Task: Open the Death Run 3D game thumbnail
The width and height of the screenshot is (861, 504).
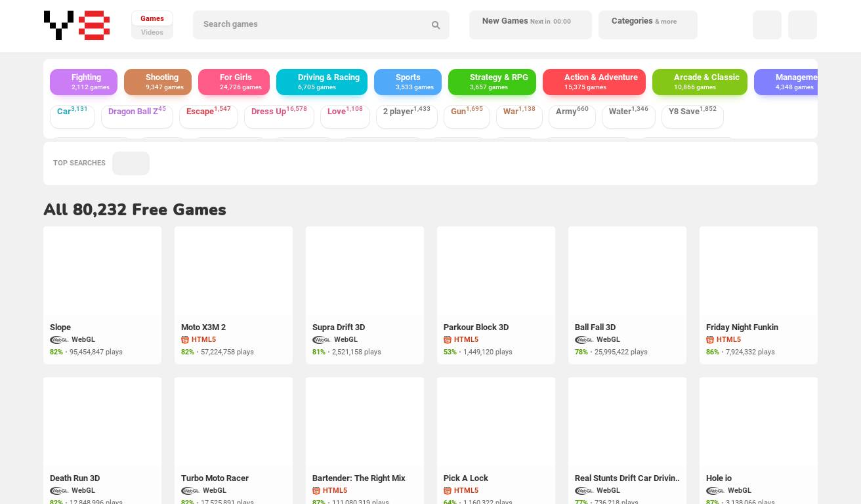Action: (102, 421)
